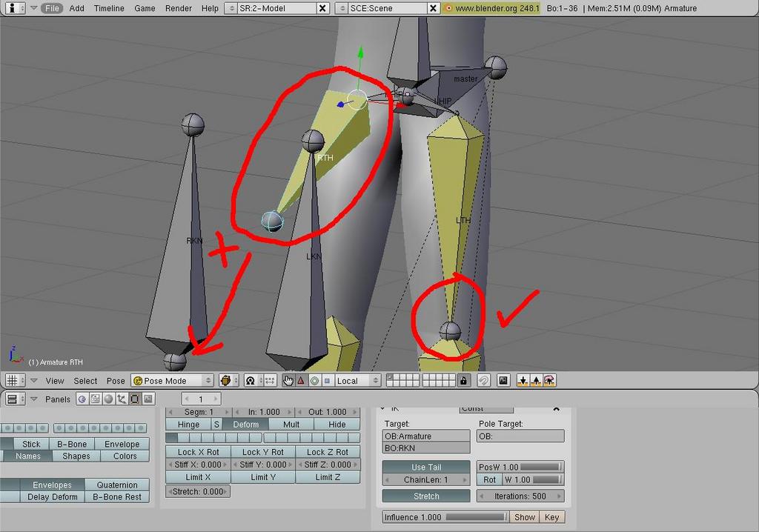This screenshot has width=759, height=532.
Task: Toggle the Deform bone option
Action: [x=246, y=425]
